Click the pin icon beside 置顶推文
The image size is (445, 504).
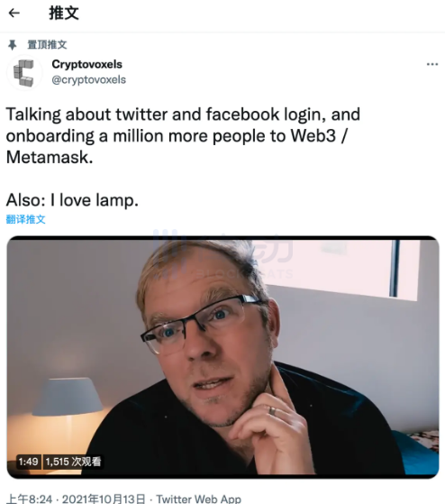(13, 45)
